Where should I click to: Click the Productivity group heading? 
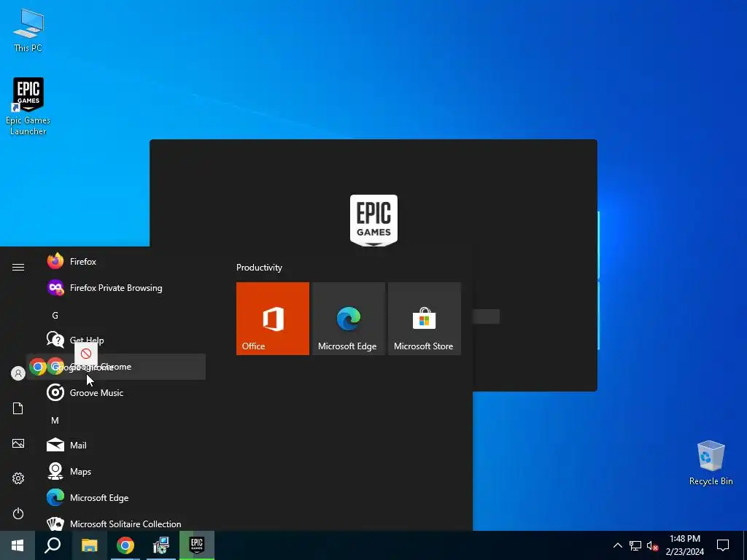click(259, 268)
